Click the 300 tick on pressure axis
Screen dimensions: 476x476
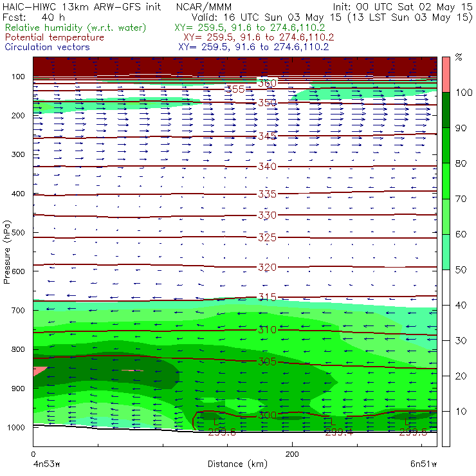click(x=18, y=154)
